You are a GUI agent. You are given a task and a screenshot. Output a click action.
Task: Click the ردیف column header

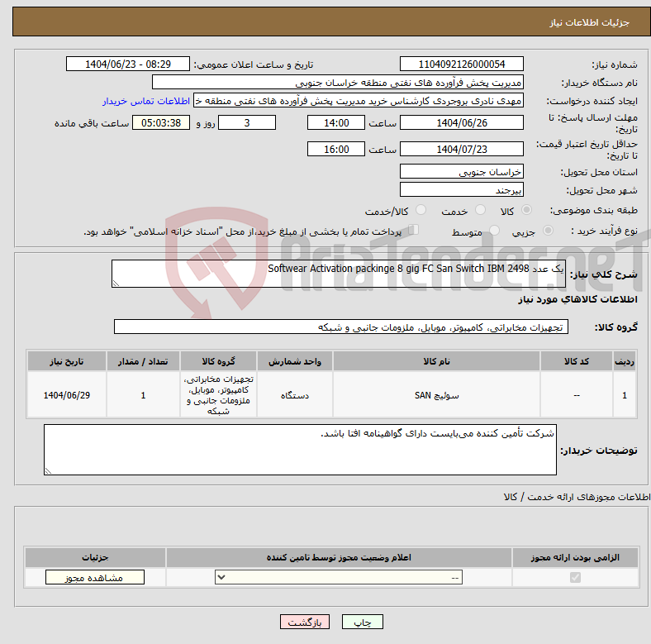[x=625, y=361]
